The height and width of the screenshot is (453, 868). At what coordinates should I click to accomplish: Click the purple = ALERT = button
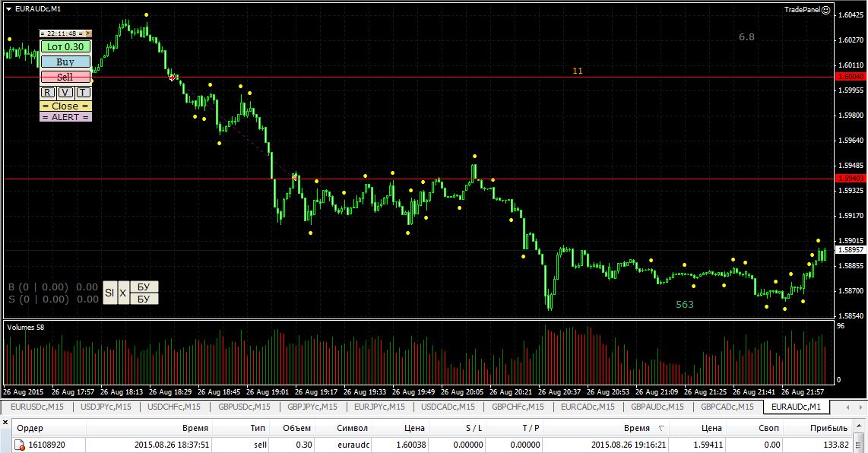(65, 117)
